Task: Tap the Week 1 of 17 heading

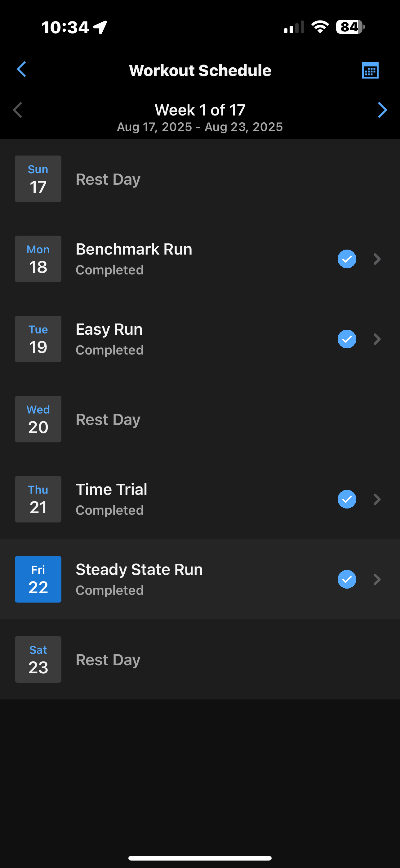Action: (200, 110)
